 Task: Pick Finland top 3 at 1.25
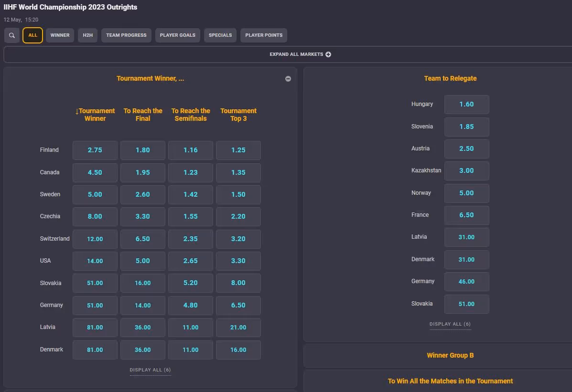click(238, 150)
